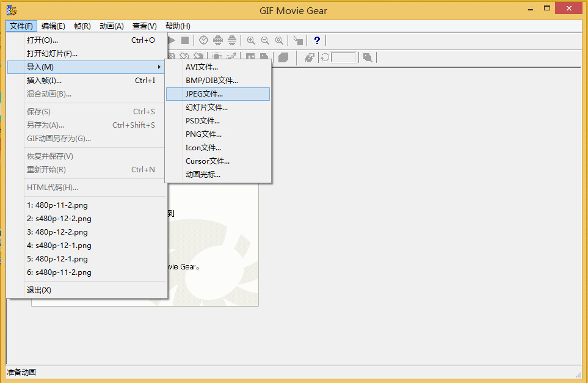Click the circular loop arrow icon
The height and width of the screenshot is (383, 588).
coord(325,57)
